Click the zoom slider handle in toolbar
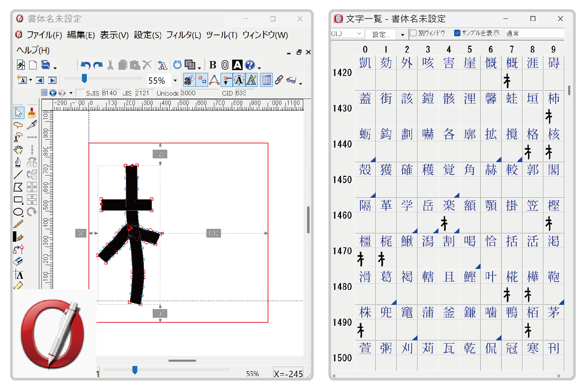The height and width of the screenshot is (390, 588). 84,78
